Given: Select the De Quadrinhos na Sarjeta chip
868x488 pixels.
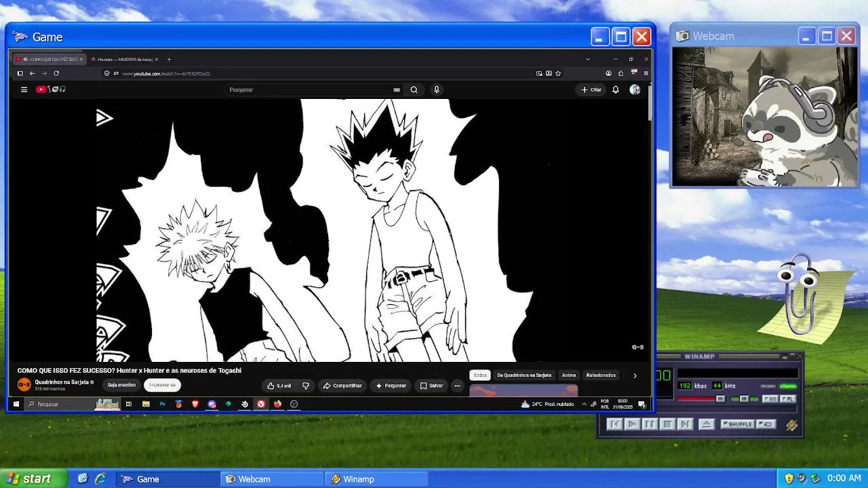Looking at the screenshot, I should (524, 375).
